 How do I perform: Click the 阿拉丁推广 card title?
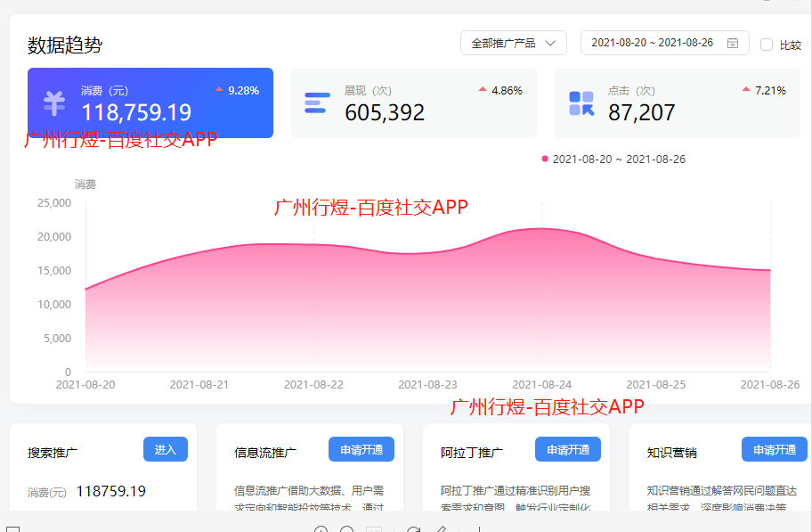coord(472,453)
